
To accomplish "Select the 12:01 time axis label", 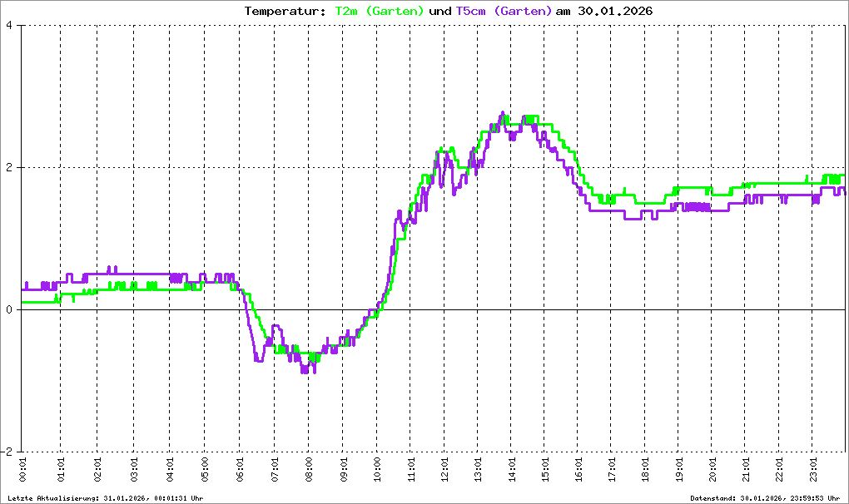I will 444,470.
